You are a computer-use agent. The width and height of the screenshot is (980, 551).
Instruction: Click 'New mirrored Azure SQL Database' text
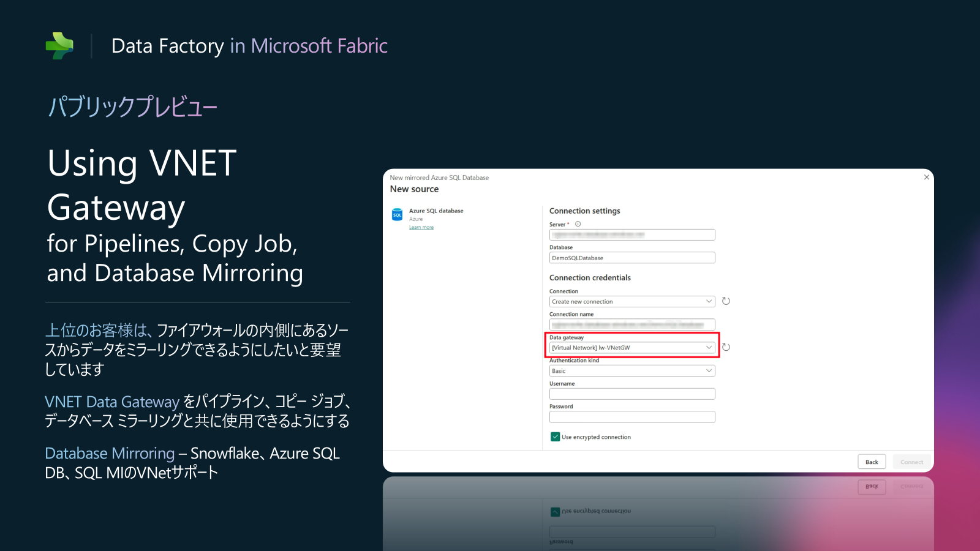coord(439,178)
